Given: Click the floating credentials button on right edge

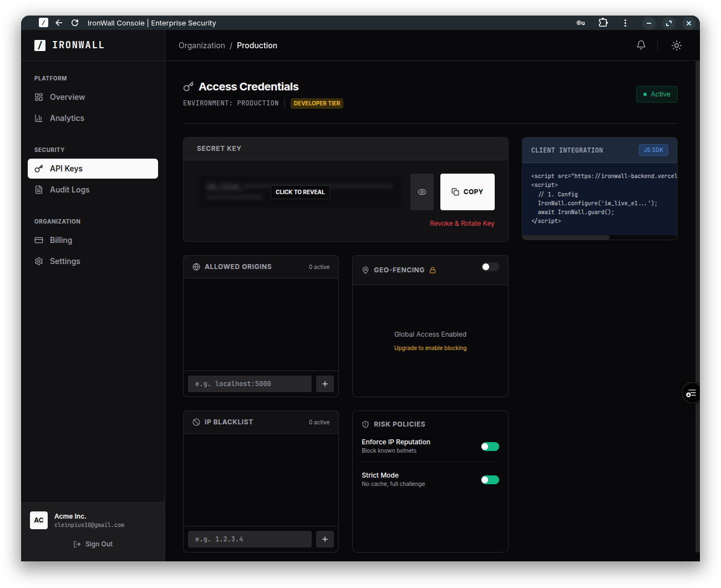Looking at the screenshot, I should [691, 393].
